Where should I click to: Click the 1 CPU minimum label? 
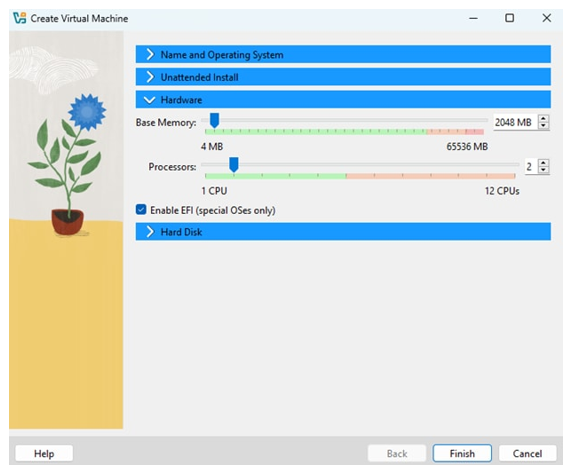214,191
